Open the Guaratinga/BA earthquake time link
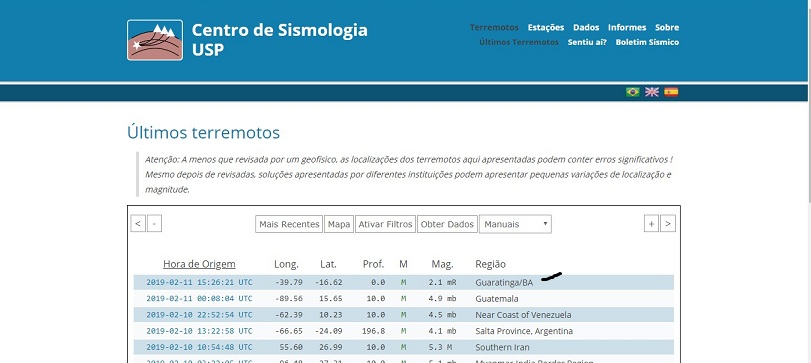This screenshot has height=363, width=811. tap(199, 283)
